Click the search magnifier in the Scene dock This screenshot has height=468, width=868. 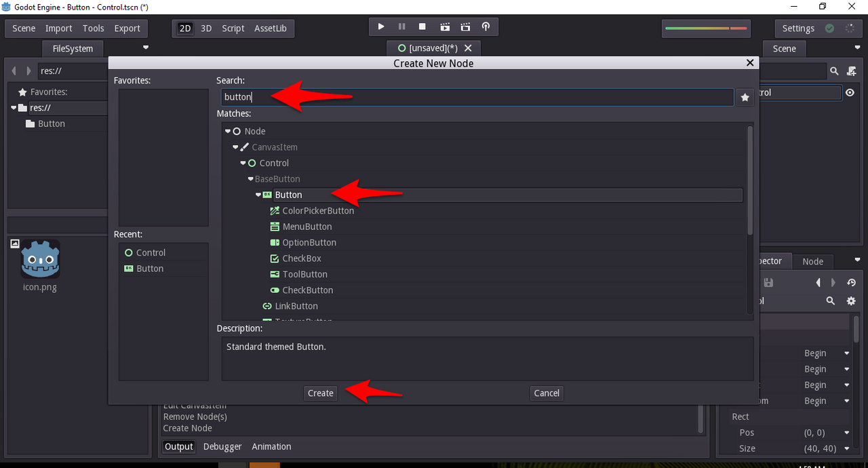coord(833,71)
